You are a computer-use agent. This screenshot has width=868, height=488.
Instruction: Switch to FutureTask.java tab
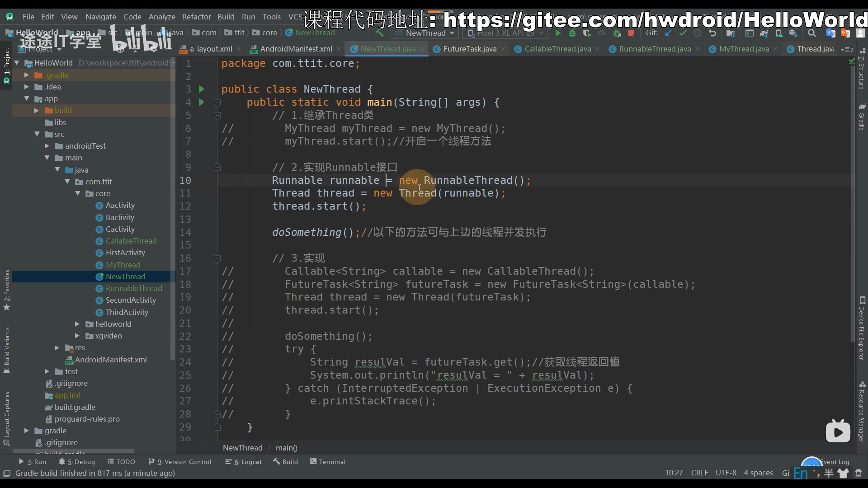pos(470,49)
